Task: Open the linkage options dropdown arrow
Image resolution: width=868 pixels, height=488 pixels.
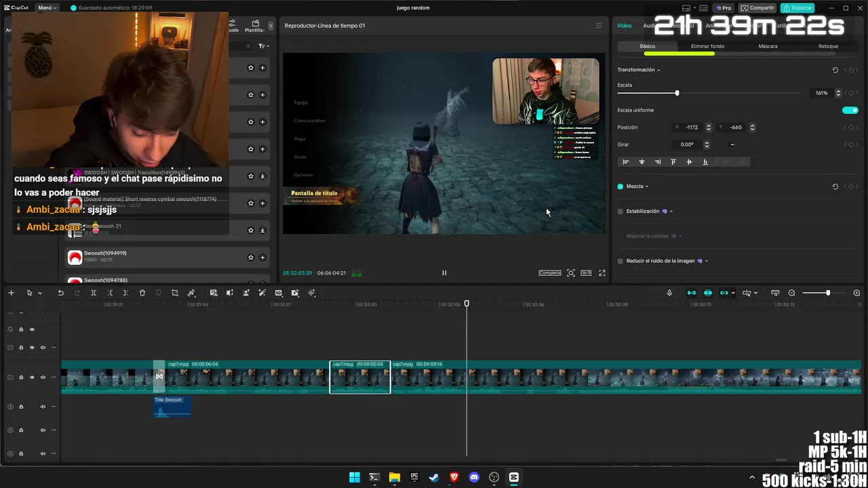Action: tap(733, 293)
